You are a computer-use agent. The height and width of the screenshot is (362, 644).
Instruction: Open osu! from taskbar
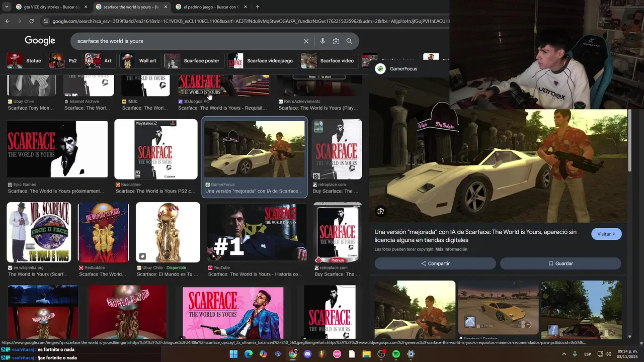(337, 354)
